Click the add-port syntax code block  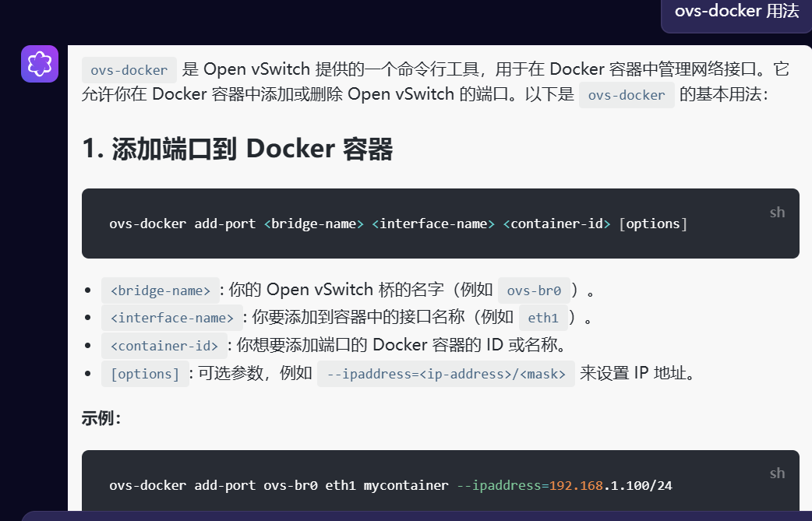point(440,224)
